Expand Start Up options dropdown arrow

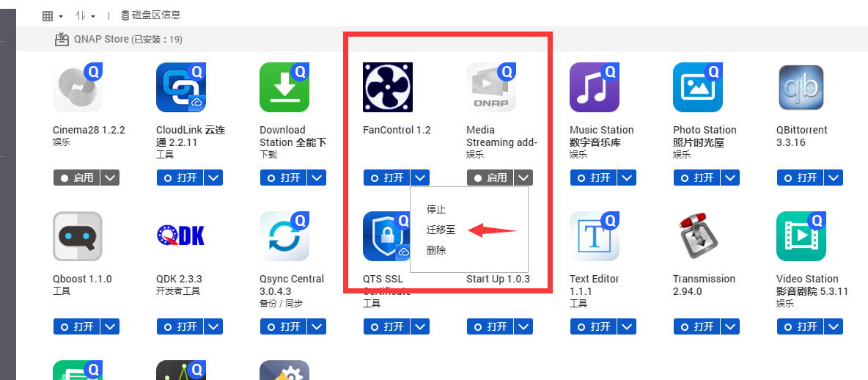tap(523, 327)
